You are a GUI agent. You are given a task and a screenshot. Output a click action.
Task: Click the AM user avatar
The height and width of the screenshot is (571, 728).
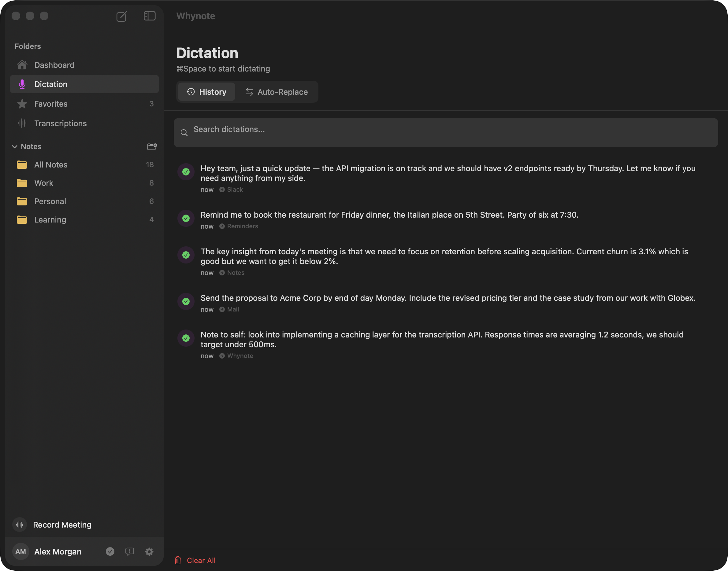(x=21, y=552)
